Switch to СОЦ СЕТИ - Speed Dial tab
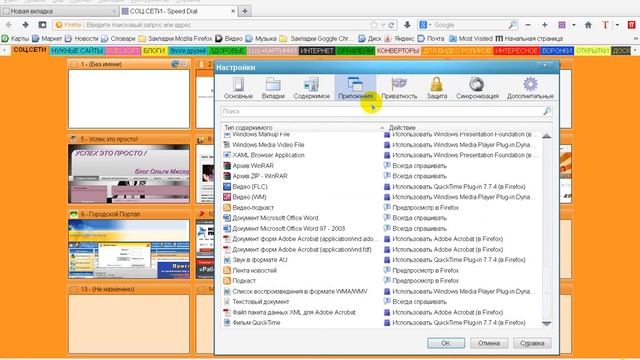 pos(179,11)
